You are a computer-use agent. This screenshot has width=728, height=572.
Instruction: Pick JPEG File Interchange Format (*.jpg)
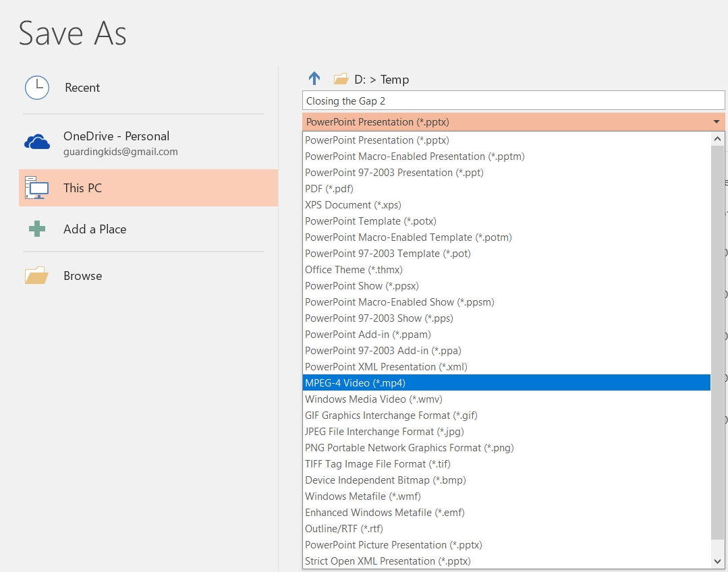[x=507, y=432]
